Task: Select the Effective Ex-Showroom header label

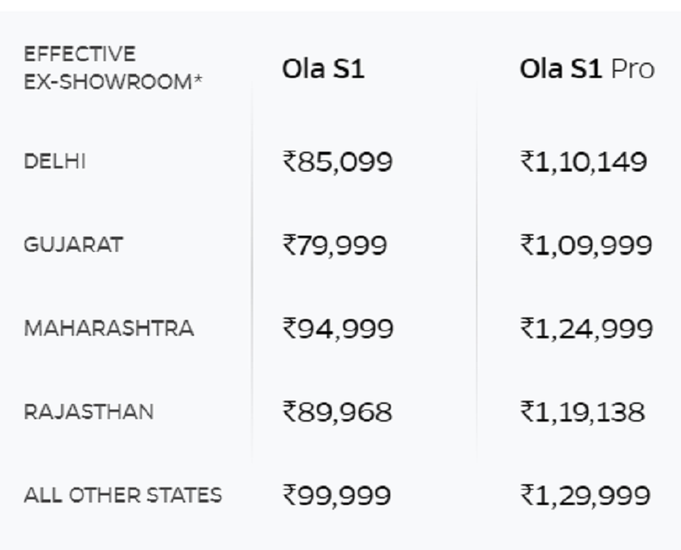Action: point(112,68)
